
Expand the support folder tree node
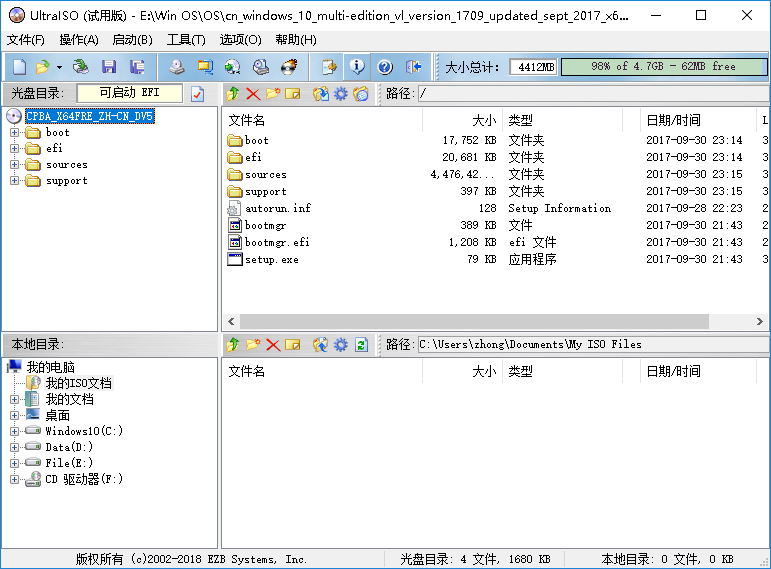click(14, 180)
